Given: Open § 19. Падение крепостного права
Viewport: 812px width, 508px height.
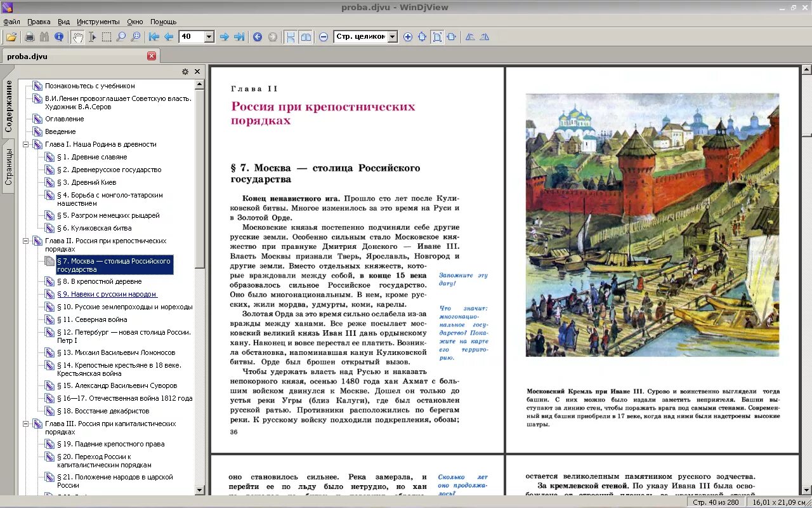Looking at the screenshot, I should tap(110, 444).
